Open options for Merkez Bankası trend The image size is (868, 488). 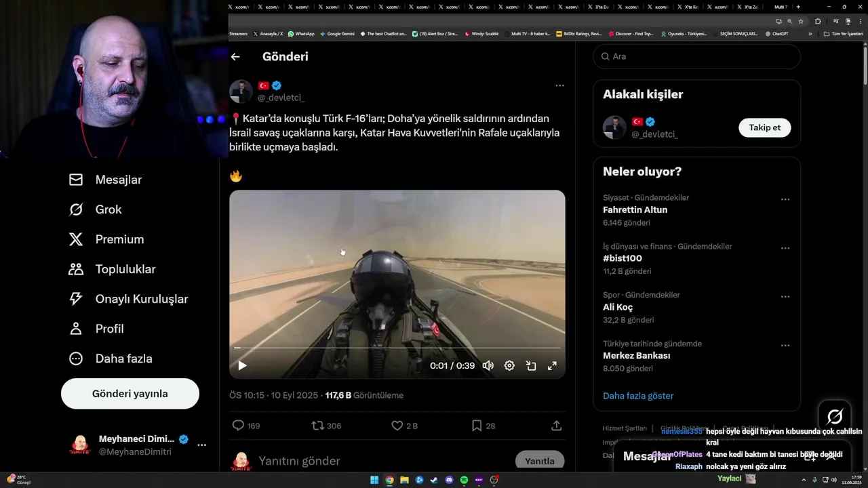pyautogui.click(x=785, y=346)
